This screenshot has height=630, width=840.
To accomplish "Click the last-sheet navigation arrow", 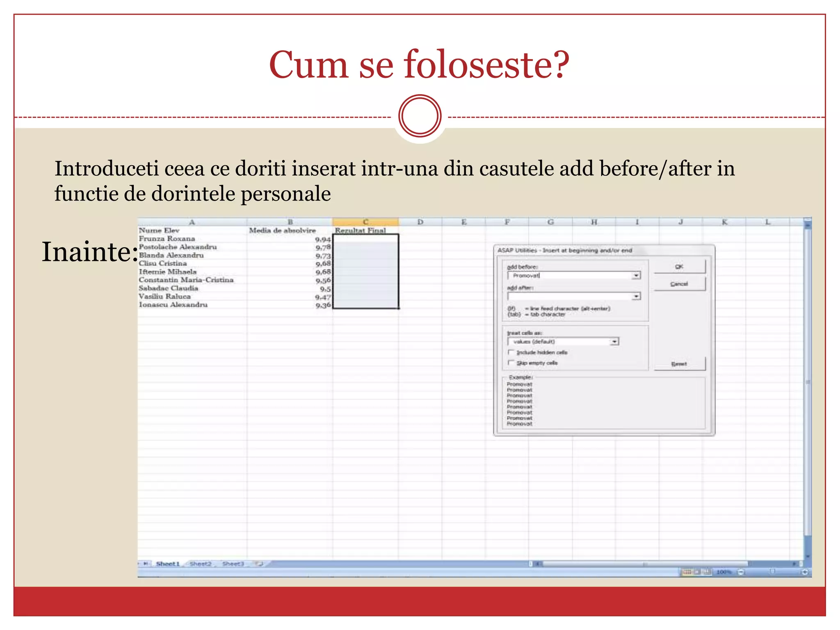I will pyautogui.click(x=146, y=564).
